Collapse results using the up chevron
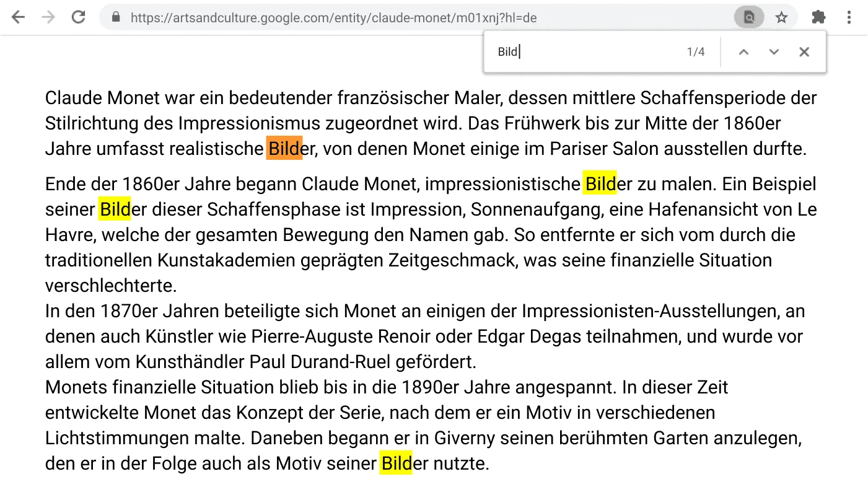This screenshot has width=868, height=487. click(x=743, y=51)
